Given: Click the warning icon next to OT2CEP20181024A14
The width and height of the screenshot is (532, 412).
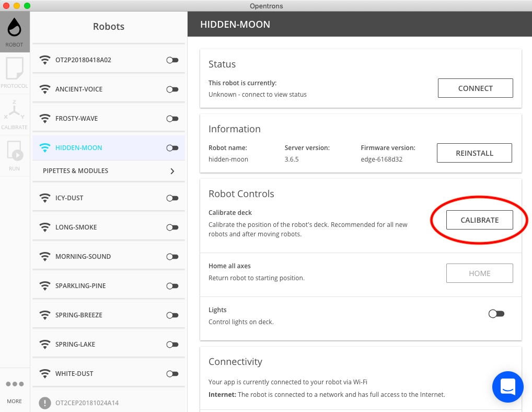Looking at the screenshot, I should (x=45, y=403).
